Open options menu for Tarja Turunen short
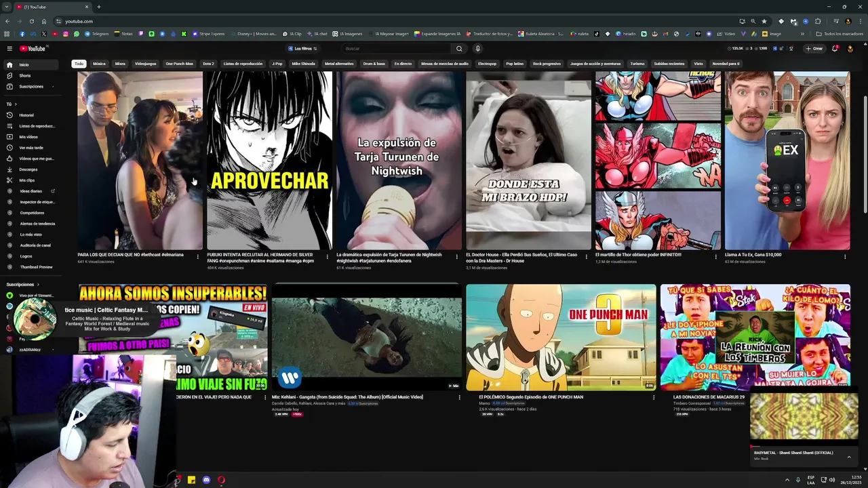The width and height of the screenshot is (868, 488). point(456,257)
